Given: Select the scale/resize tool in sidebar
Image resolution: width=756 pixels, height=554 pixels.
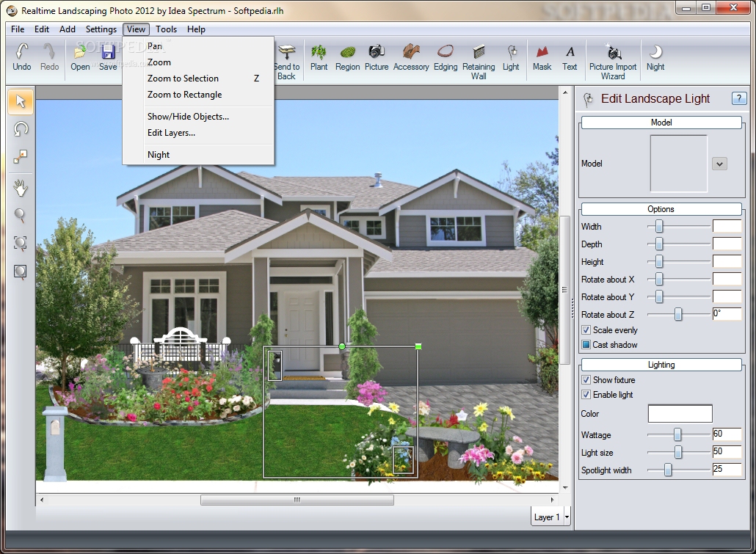Looking at the screenshot, I should 21,157.
